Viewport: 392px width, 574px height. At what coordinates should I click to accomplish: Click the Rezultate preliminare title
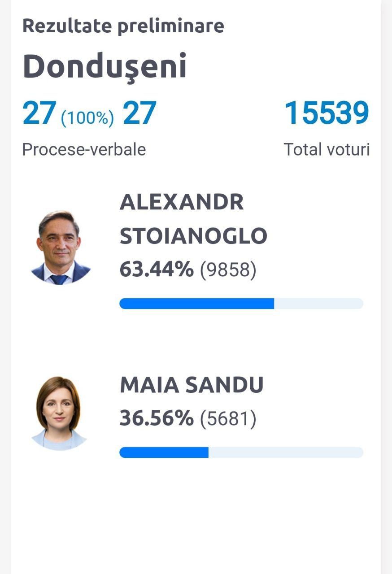(x=123, y=26)
